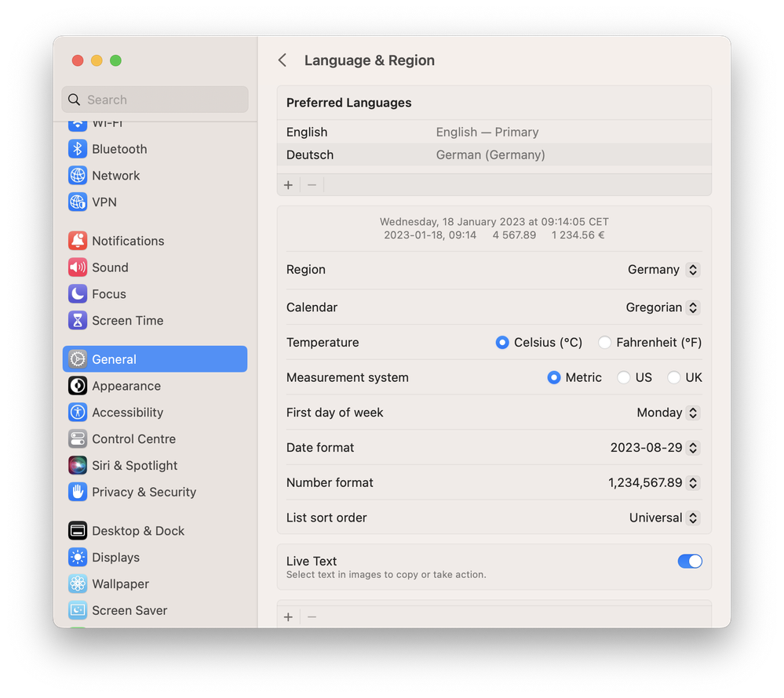Open Screen Time settings pane
The image size is (784, 698).
[155, 320]
